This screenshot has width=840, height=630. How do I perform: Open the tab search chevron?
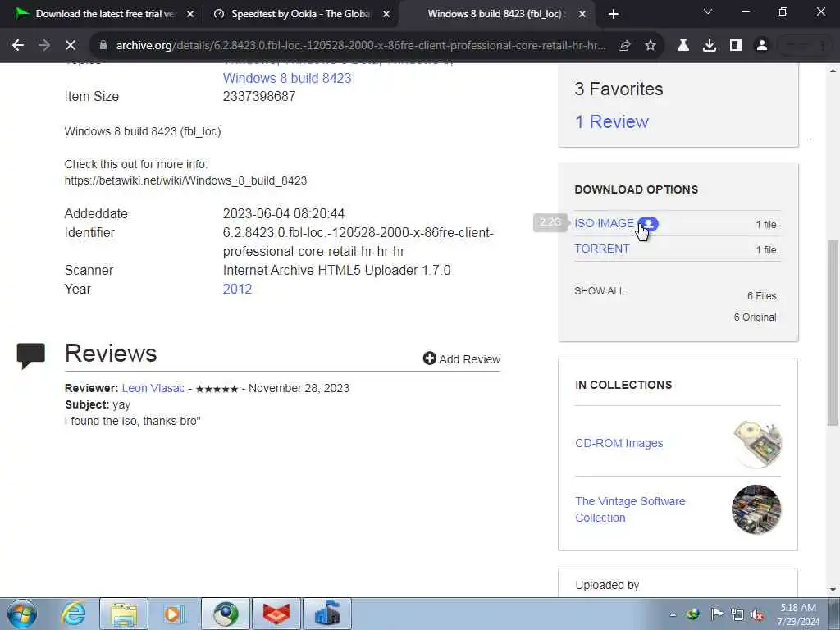pos(708,11)
